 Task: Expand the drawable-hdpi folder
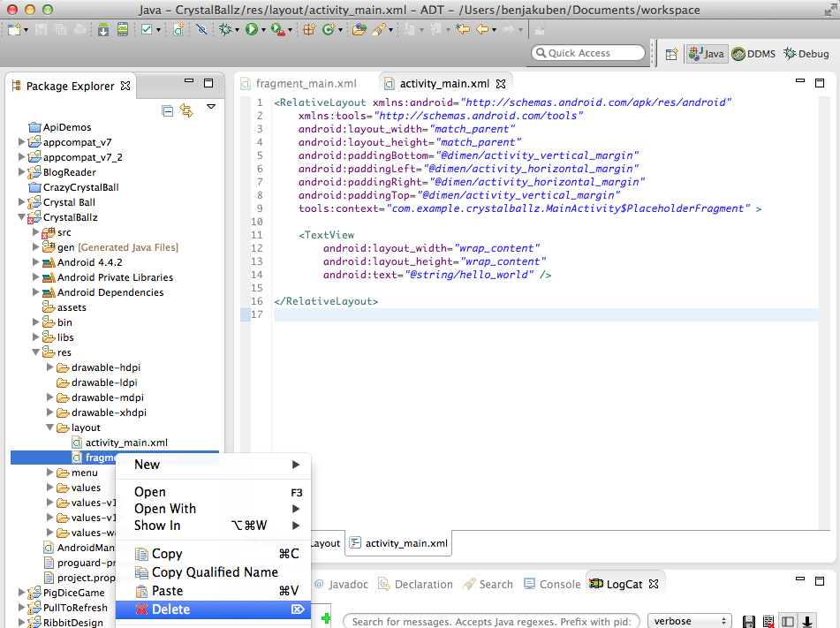tap(51, 367)
